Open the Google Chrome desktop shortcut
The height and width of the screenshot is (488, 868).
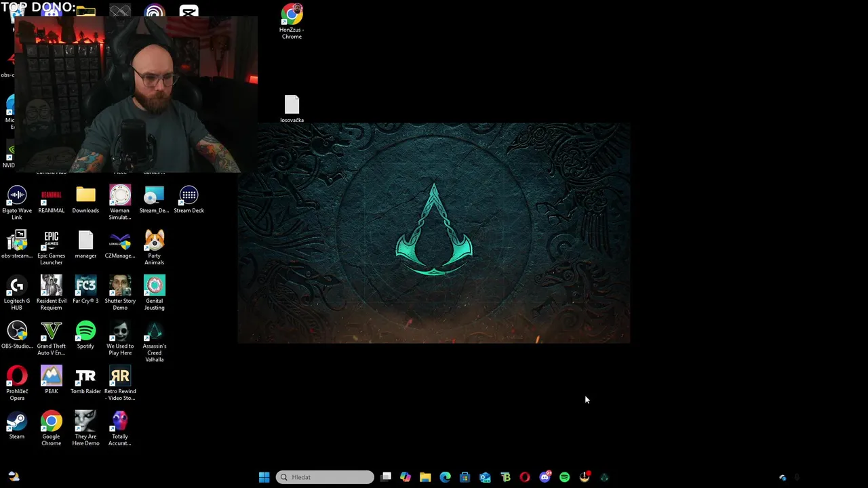[x=52, y=428]
